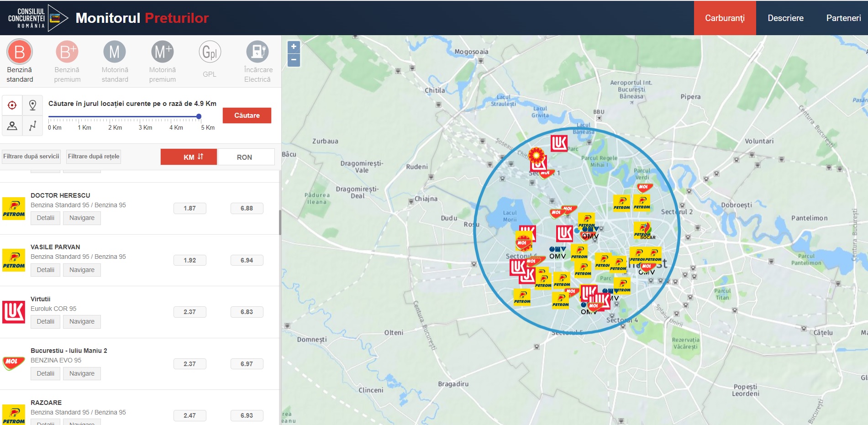Image resolution: width=868 pixels, height=425 pixels.
Task: Click Navigare for the Virtutii station
Action: pyautogui.click(x=82, y=321)
